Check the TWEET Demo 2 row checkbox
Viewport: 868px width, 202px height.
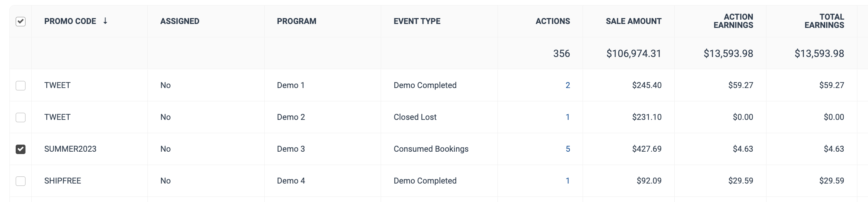point(21,117)
